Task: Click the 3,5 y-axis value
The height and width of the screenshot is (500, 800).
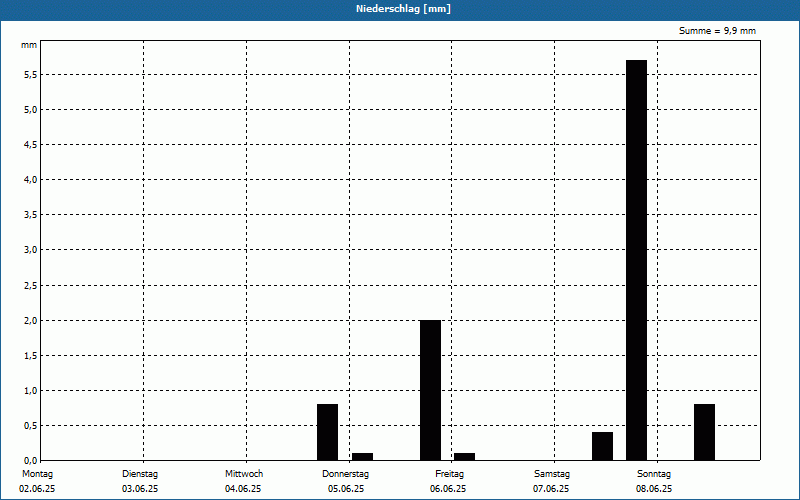Action: coord(31,215)
